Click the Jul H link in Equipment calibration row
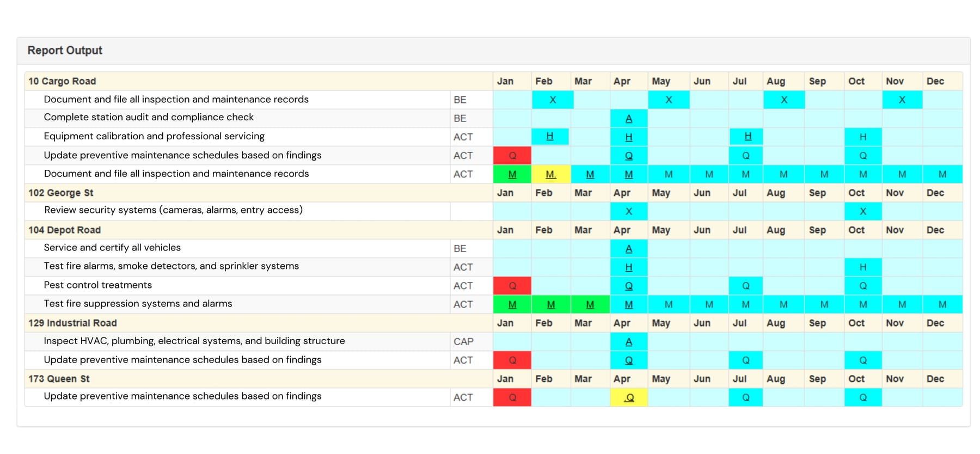Viewport: 980px width, 454px height. (748, 136)
